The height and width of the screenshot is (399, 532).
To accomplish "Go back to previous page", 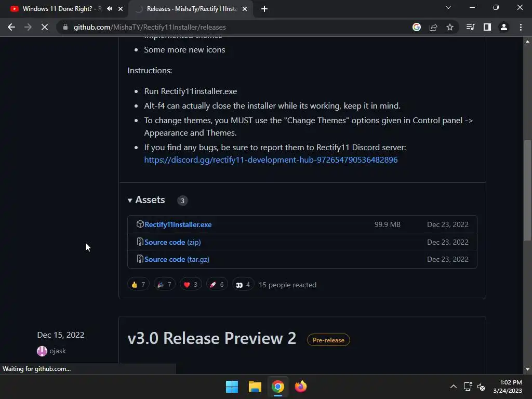I will [11, 27].
